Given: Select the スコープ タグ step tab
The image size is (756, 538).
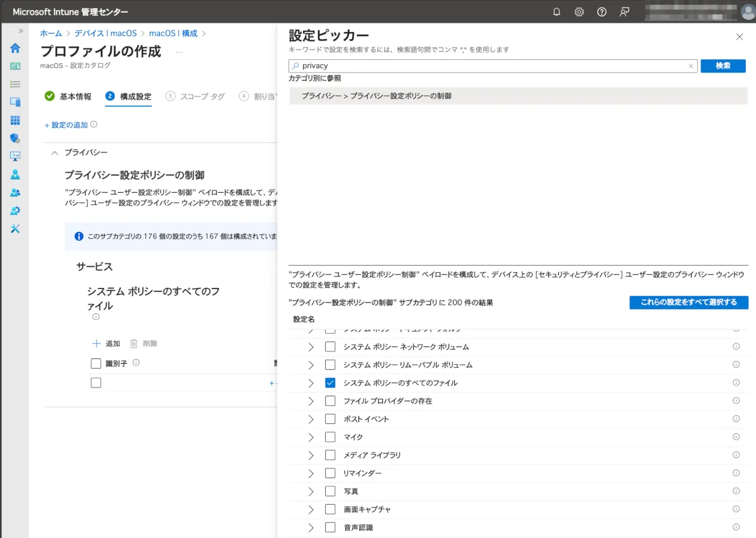Looking at the screenshot, I should pos(195,96).
